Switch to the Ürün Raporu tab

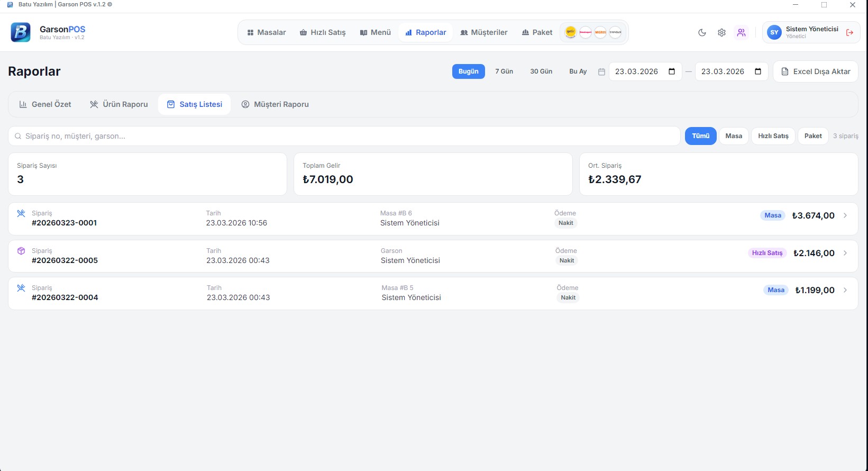click(x=119, y=104)
